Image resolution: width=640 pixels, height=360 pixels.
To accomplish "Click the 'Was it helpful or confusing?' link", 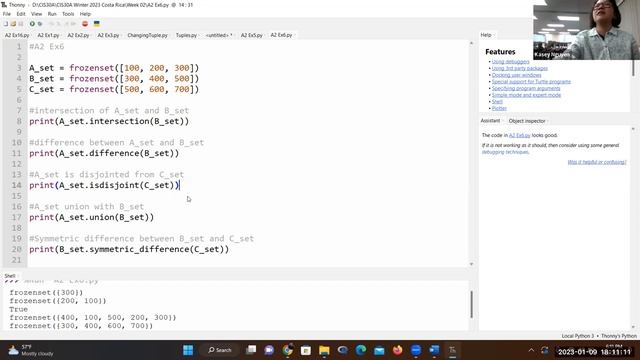I will click(596, 162).
